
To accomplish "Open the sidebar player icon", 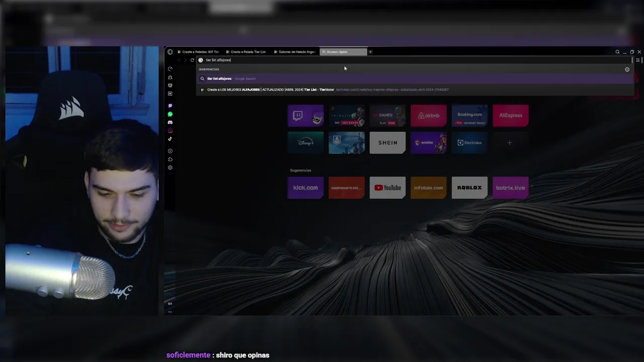I will point(170,151).
